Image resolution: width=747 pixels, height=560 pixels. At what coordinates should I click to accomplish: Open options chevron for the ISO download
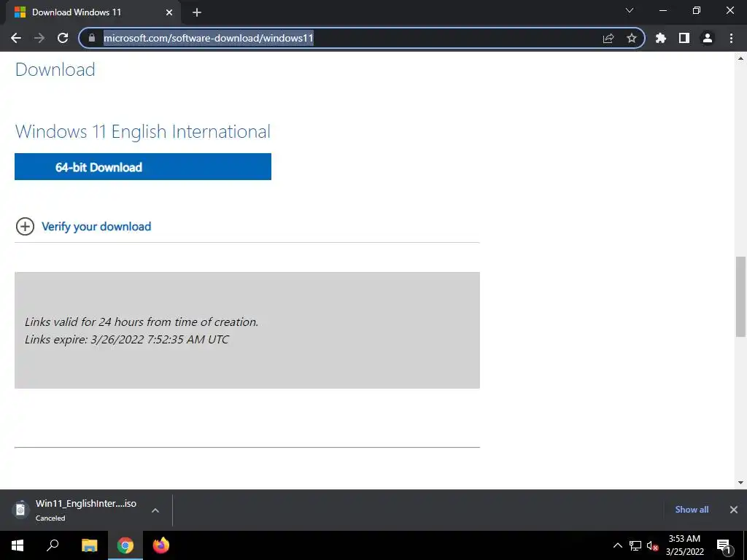click(x=155, y=510)
